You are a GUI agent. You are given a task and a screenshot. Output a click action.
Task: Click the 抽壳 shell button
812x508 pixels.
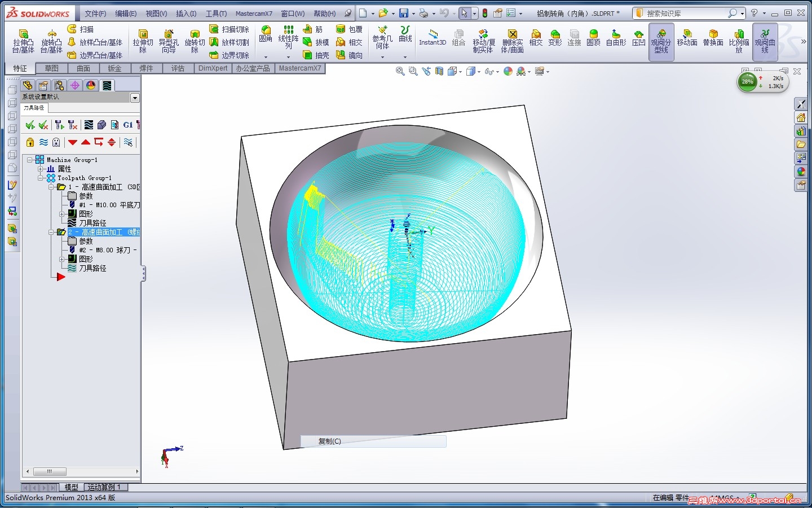[x=316, y=55]
